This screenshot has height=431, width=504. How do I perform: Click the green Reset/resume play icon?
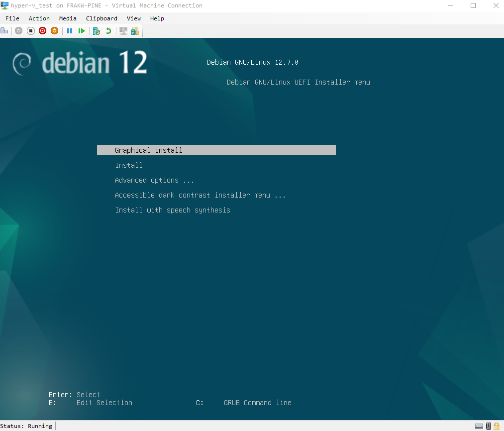tap(82, 31)
